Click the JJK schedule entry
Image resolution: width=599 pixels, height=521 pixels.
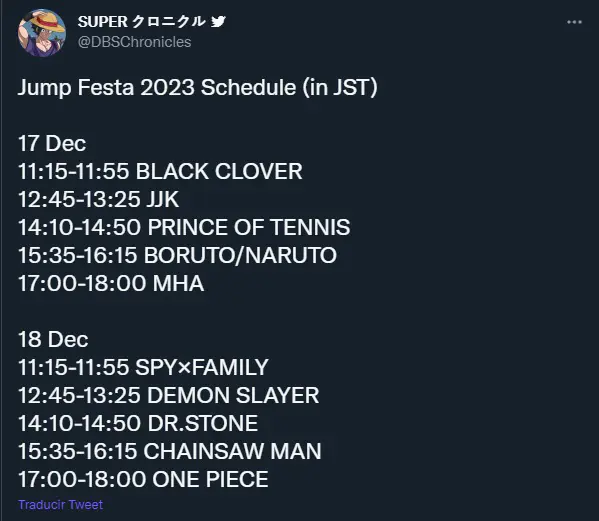click(x=99, y=199)
